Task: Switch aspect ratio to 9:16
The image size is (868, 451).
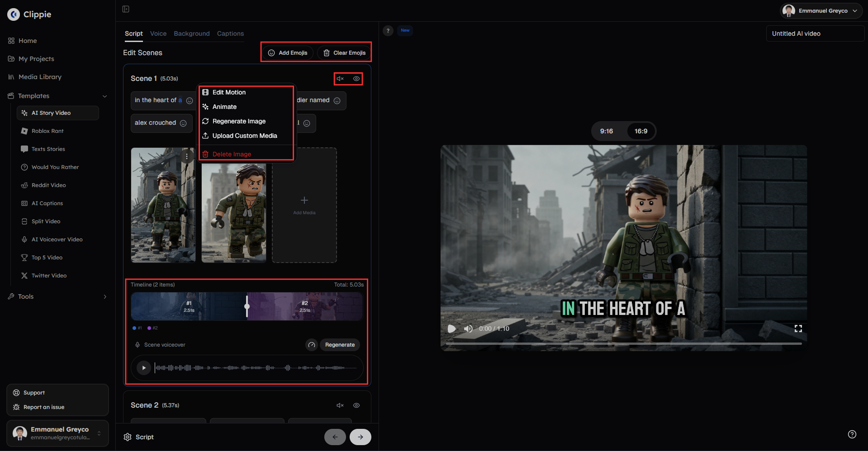Action: tap(607, 131)
